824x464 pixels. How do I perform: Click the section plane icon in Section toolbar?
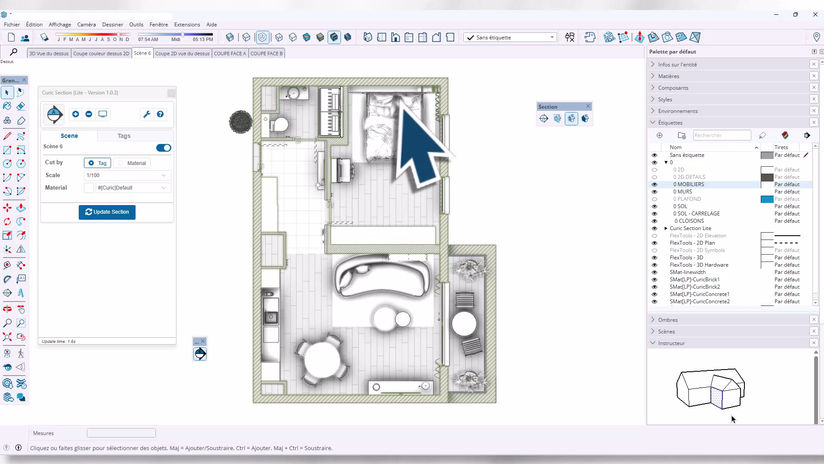543,119
